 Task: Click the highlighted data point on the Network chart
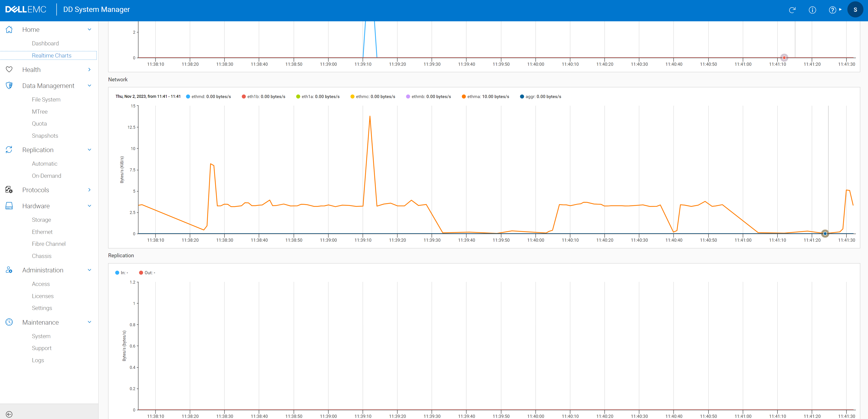[x=825, y=233]
